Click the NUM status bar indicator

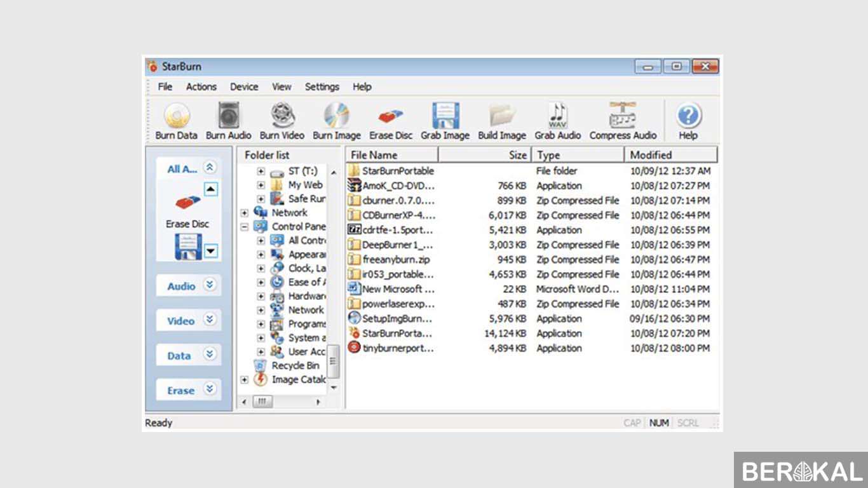[659, 423]
